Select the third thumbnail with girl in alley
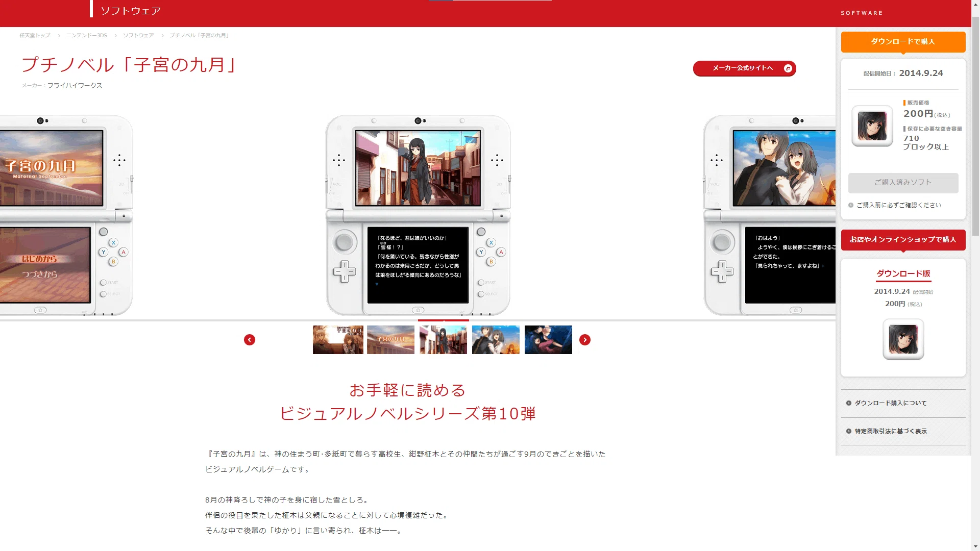 click(443, 340)
